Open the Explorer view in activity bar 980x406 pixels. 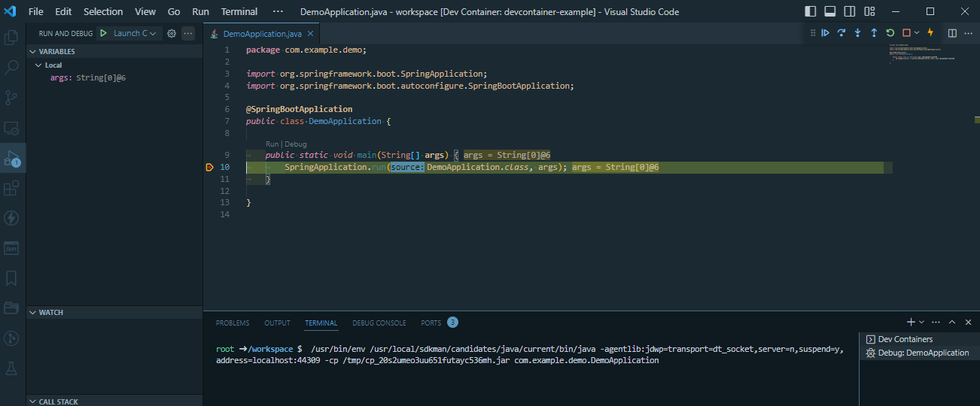click(x=12, y=38)
